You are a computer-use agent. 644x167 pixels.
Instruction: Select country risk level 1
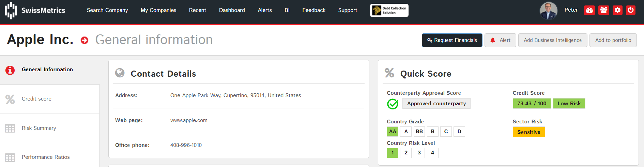point(393,153)
